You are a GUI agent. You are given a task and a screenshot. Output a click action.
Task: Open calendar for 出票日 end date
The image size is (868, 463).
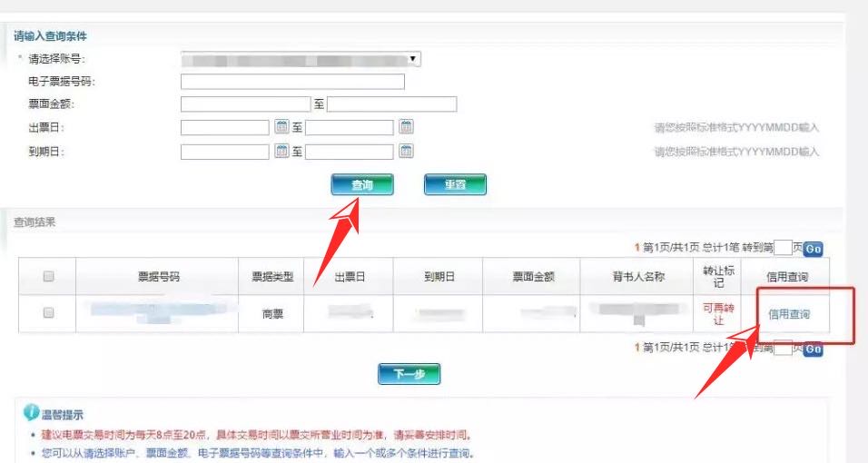pyautogui.click(x=407, y=127)
